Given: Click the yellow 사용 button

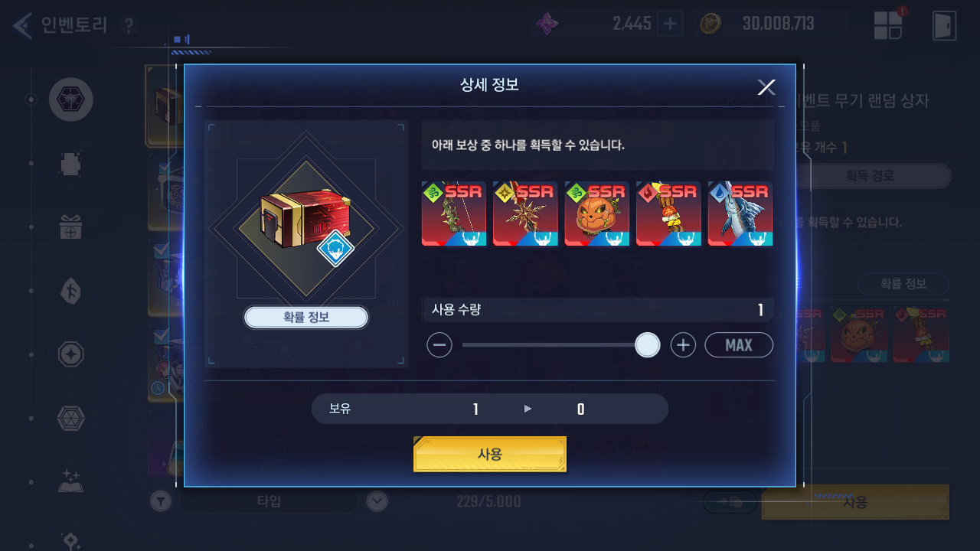Looking at the screenshot, I should pos(490,454).
